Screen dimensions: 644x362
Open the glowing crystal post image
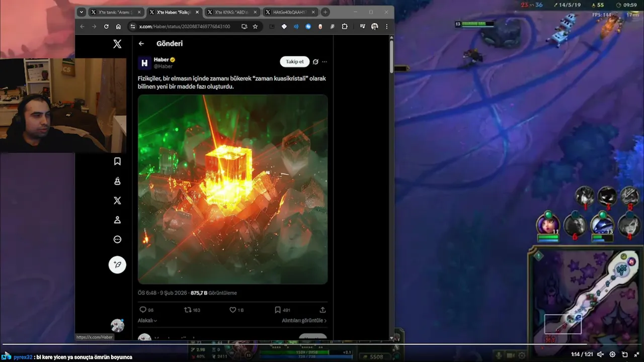point(233,189)
